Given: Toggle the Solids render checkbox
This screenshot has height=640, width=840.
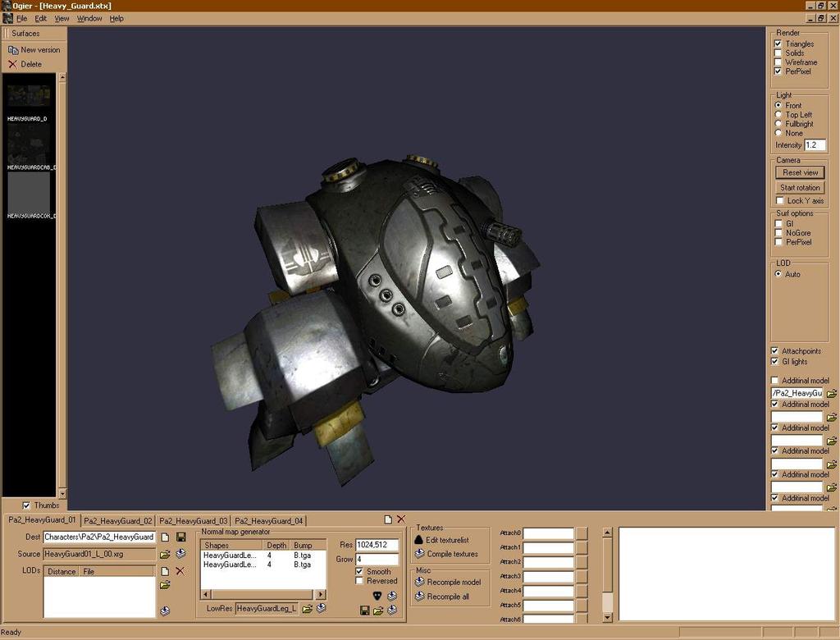Looking at the screenshot, I should tap(778, 53).
